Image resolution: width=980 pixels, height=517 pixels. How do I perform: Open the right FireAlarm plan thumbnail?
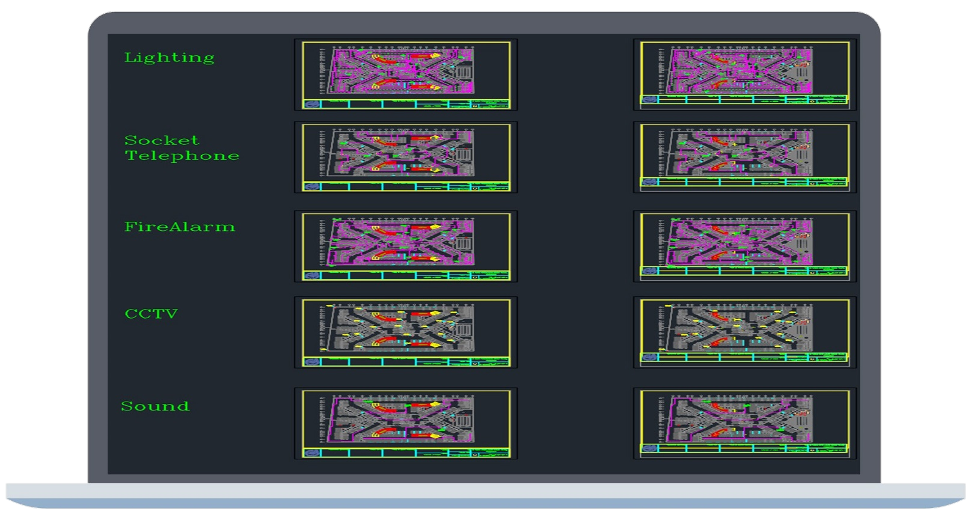[x=744, y=246]
